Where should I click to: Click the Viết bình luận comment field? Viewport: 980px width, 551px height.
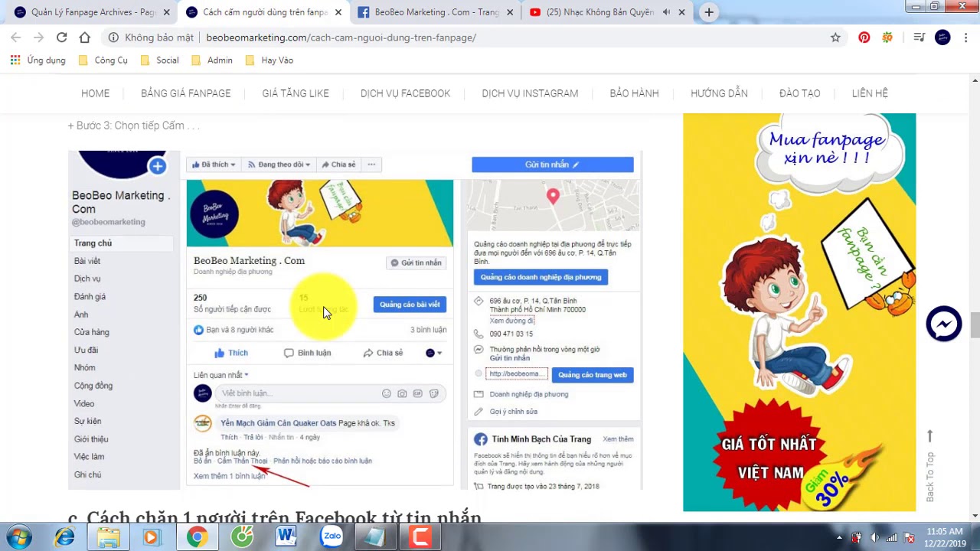[330, 393]
